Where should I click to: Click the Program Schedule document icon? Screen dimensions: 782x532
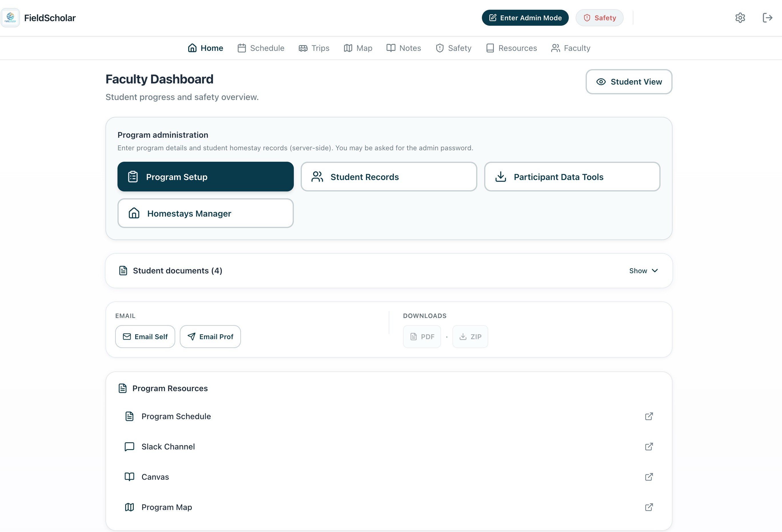129,416
